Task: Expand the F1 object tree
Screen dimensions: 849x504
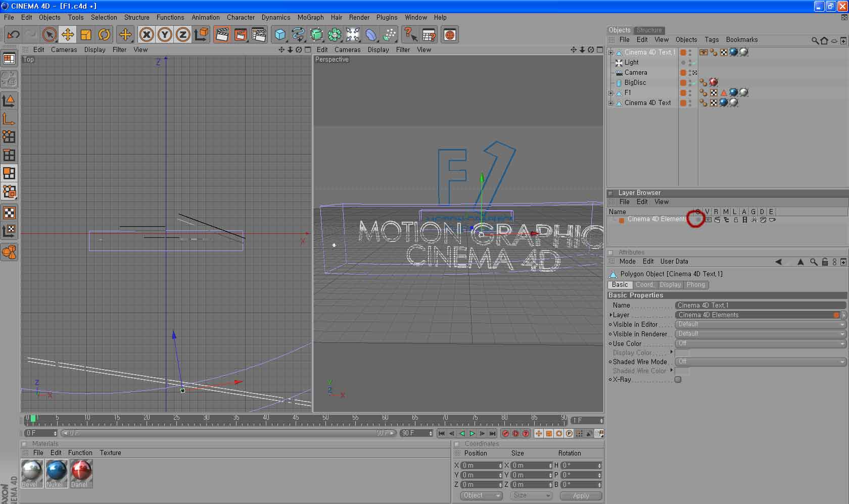Action: [x=610, y=93]
